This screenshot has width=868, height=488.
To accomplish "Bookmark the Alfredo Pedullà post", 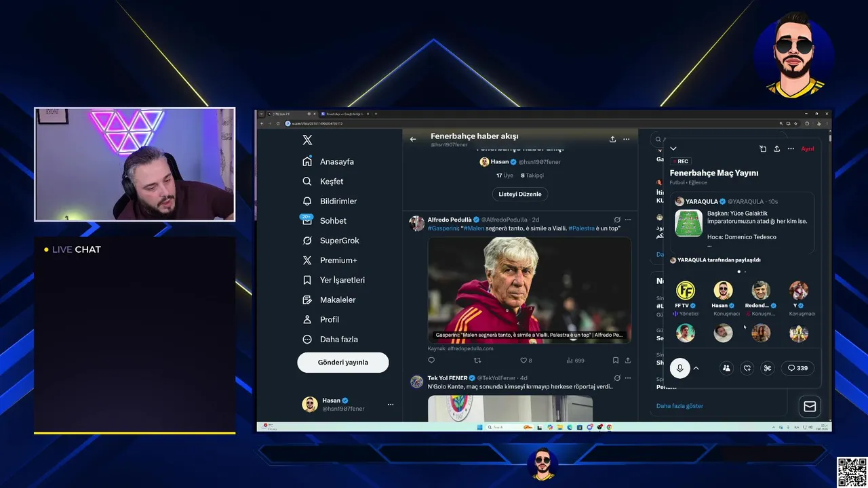I will click(x=616, y=361).
